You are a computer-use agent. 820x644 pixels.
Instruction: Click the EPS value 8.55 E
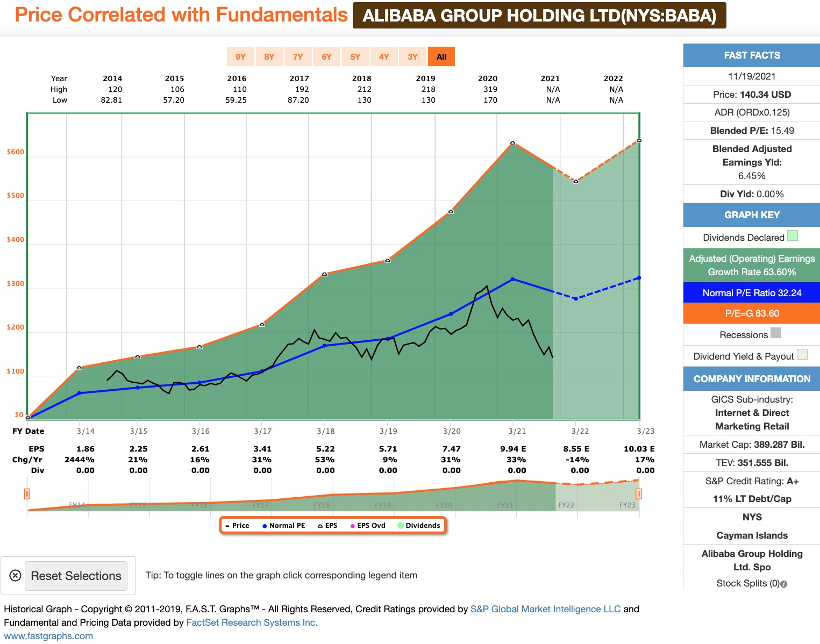(576, 449)
